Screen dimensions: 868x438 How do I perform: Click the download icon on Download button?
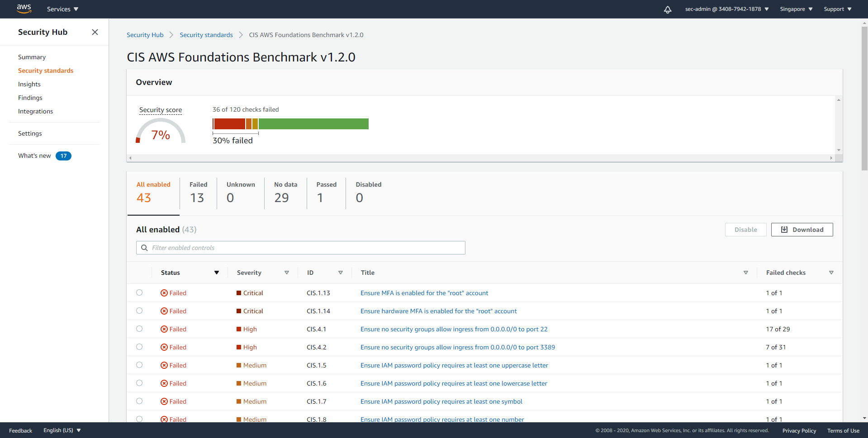pos(785,230)
